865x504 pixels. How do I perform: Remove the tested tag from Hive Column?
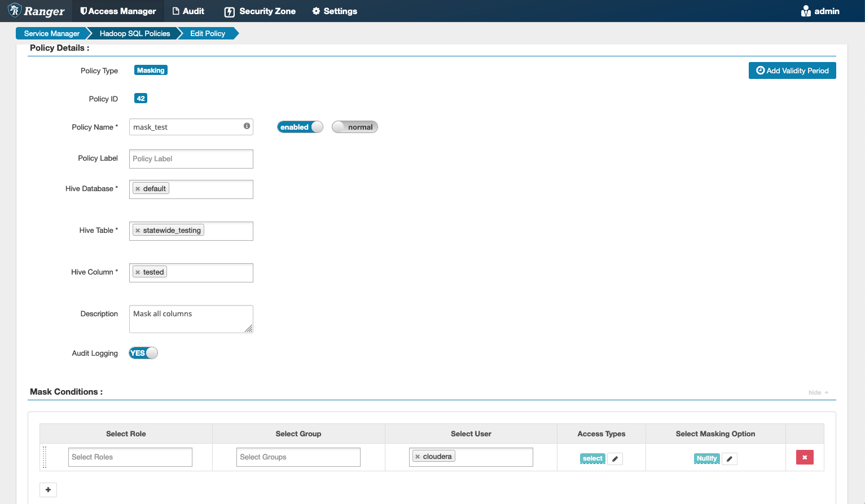(138, 271)
